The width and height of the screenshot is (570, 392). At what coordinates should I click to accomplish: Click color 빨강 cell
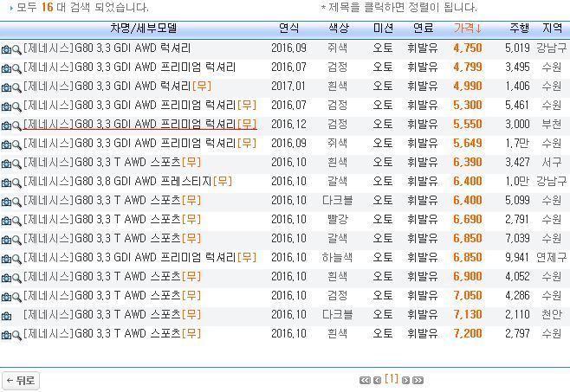(338, 220)
